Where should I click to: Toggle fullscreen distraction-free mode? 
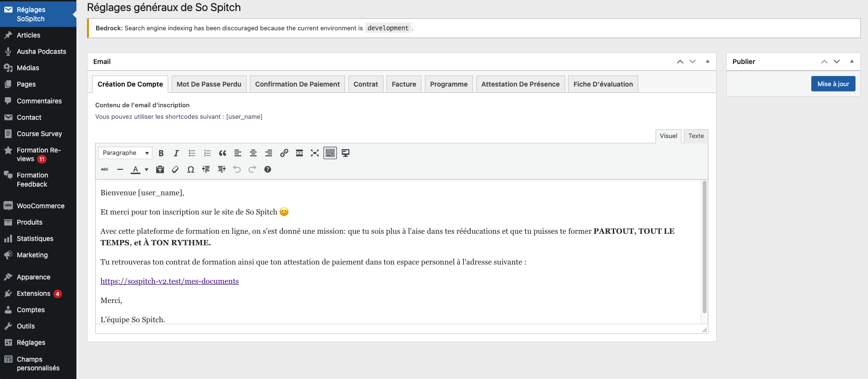pyautogui.click(x=315, y=153)
